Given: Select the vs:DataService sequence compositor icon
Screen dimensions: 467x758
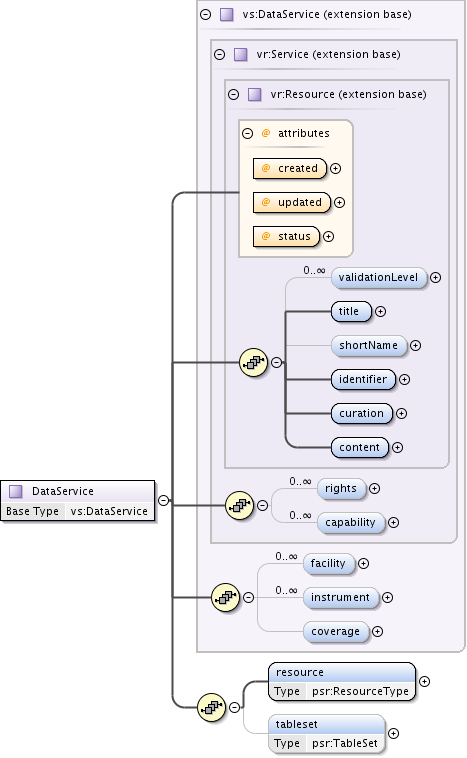Looking at the screenshot, I should pos(226,598).
